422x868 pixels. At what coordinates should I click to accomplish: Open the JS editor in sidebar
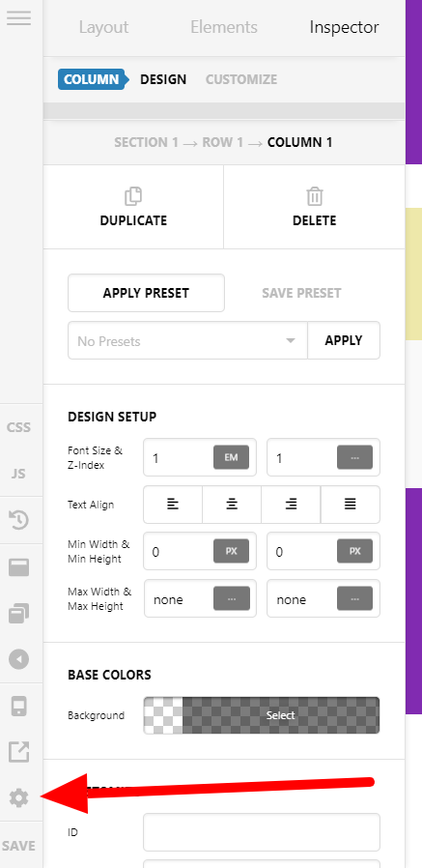tap(18, 474)
